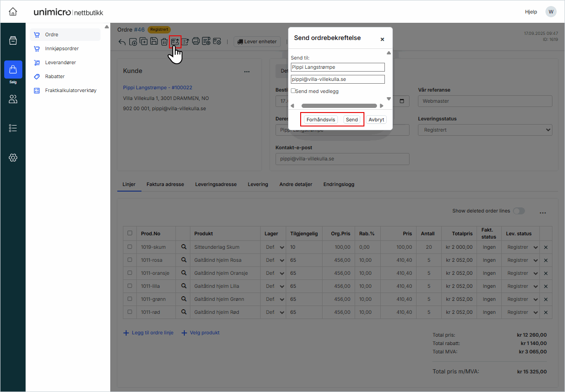Screen dimensions: 565x392
Task: Enable the 'Send med vedlegg' checkbox
Action: point(293,91)
